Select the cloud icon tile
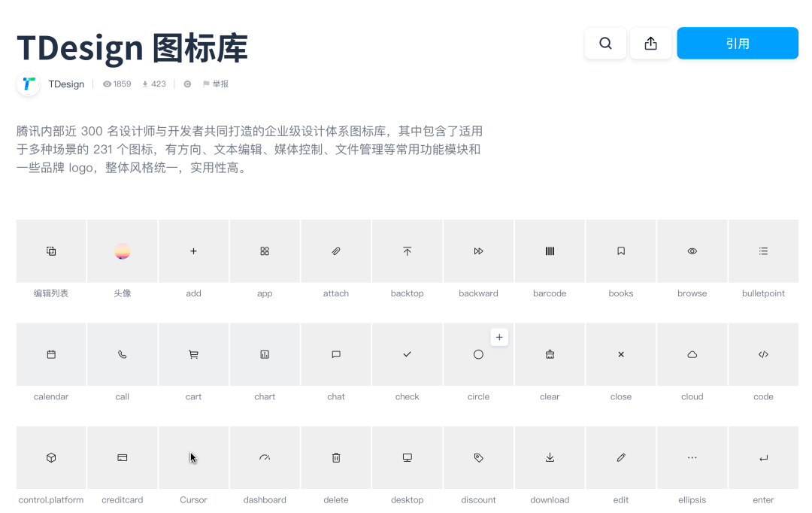 [x=692, y=354]
